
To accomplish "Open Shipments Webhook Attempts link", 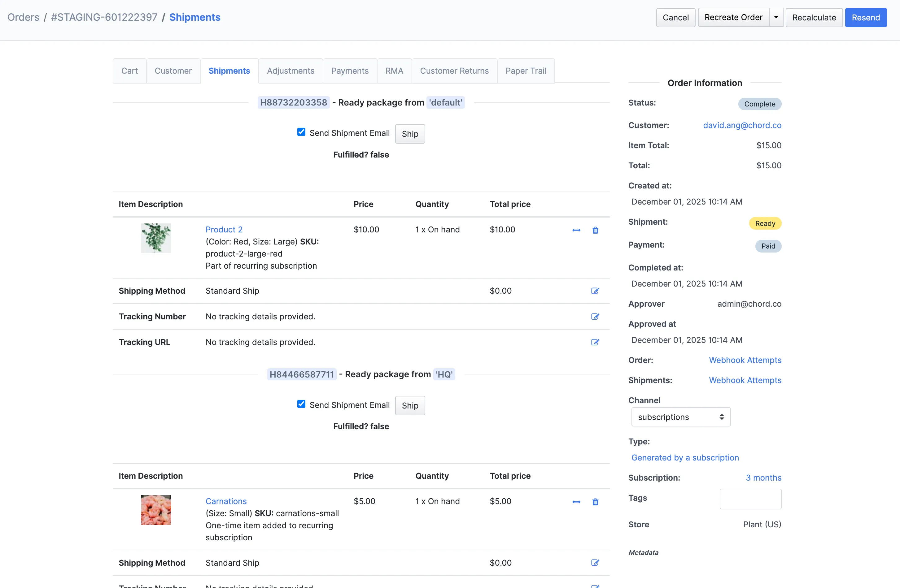I will point(745,380).
